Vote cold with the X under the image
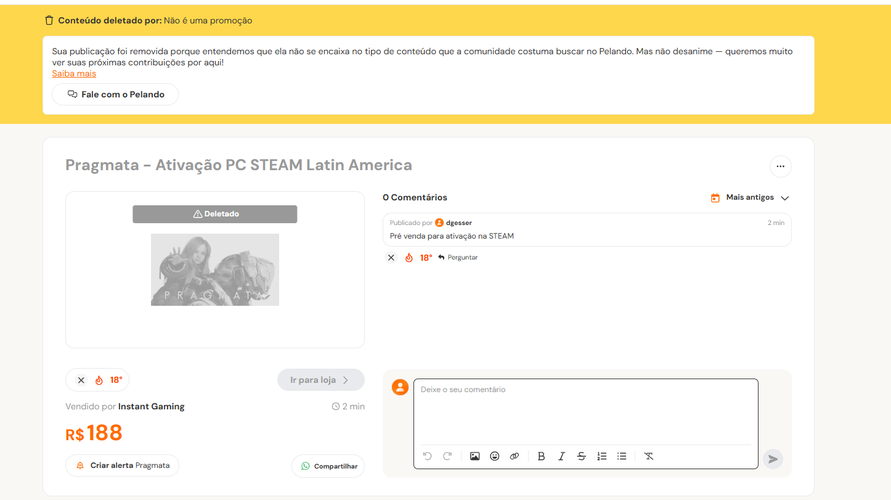This screenshot has height=500, width=891. pyautogui.click(x=81, y=380)
